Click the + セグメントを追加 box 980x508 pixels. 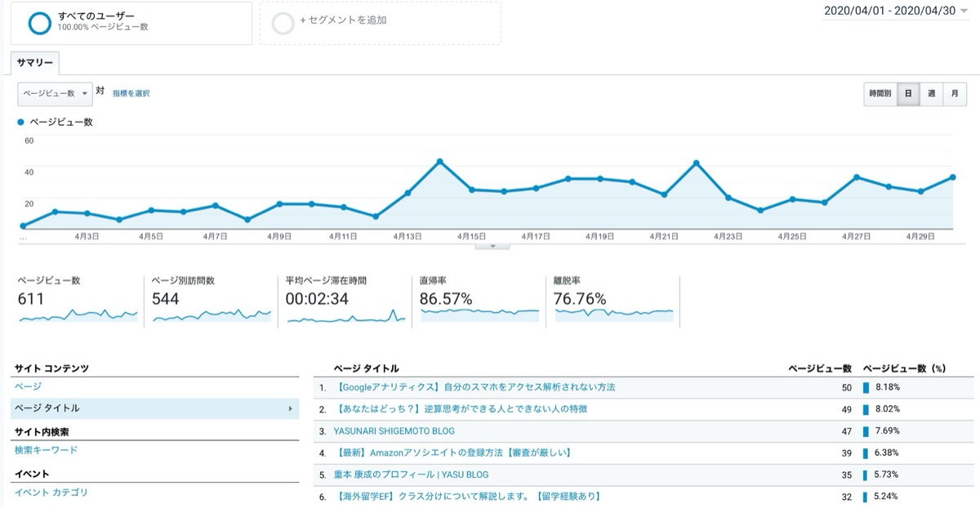[x=381, y=23]
